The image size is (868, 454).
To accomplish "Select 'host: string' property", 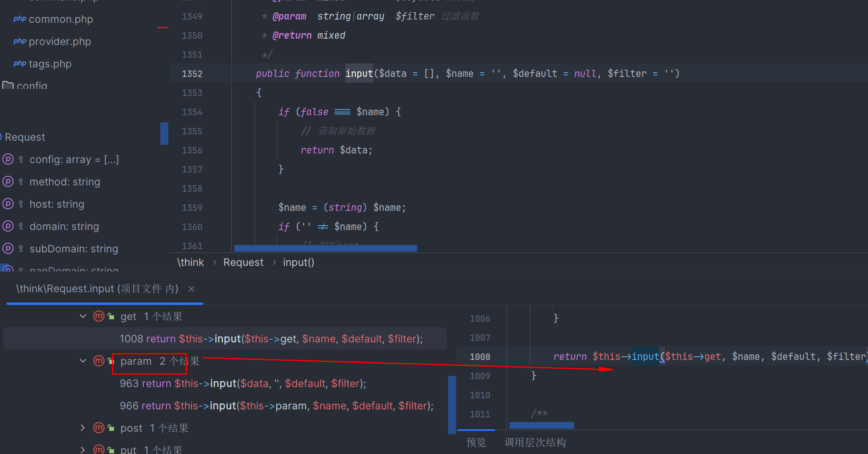I will [57, 204].
